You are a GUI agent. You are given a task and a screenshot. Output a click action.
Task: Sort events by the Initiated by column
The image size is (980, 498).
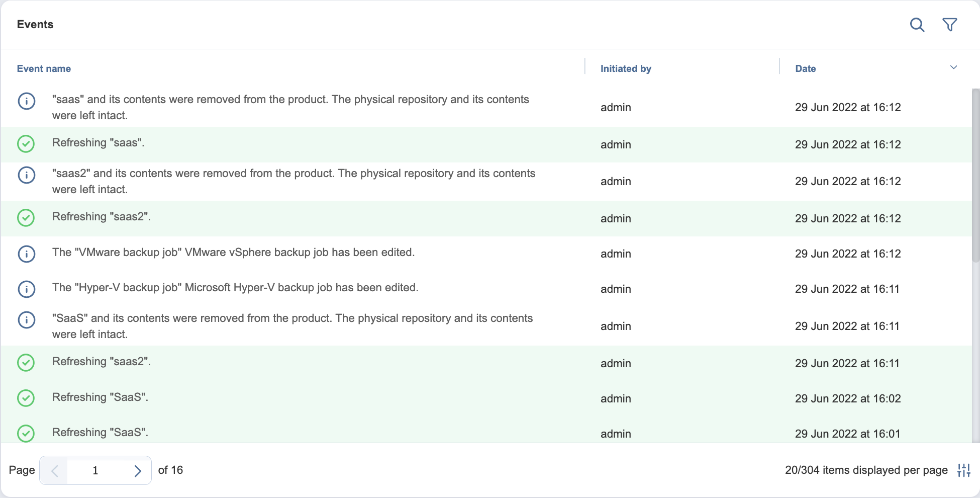(x=625, y=68)
